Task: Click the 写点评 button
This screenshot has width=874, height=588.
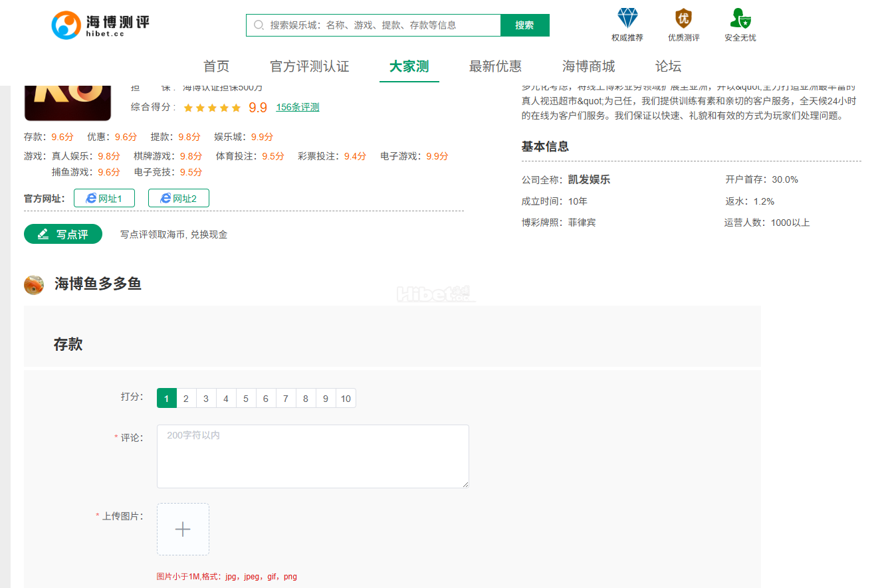Action: click(x=63, y=234)
